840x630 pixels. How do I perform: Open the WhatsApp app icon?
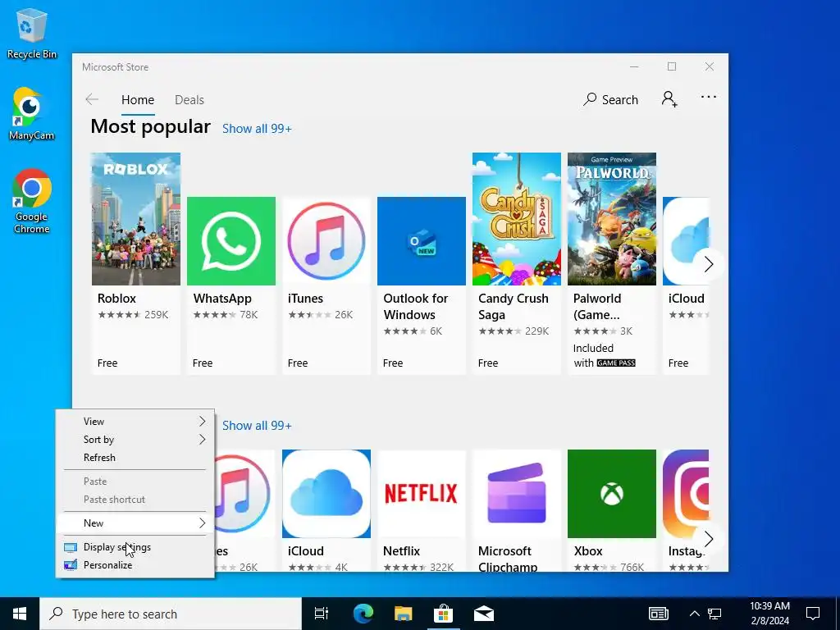(231, 240)
